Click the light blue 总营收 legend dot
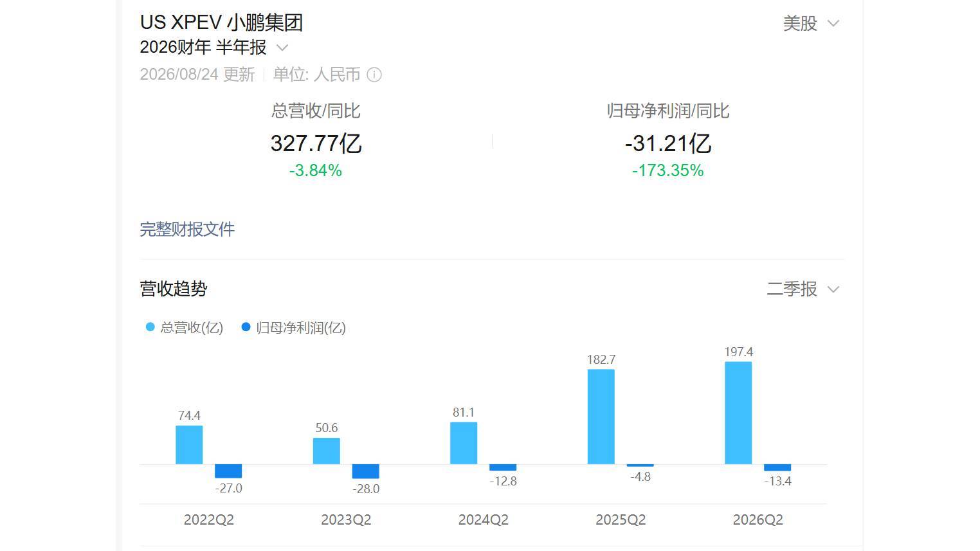This screenshot has width=980, height=551. click(x=150, y=327)
